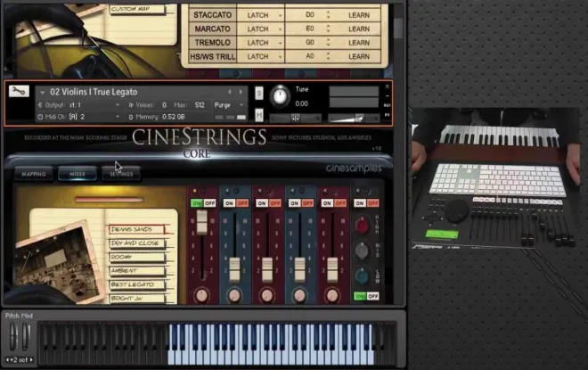This screenshot has height=370, width=588.
Task: Disable EQ with bottom OFF button
Action: [x=372, y=296]
